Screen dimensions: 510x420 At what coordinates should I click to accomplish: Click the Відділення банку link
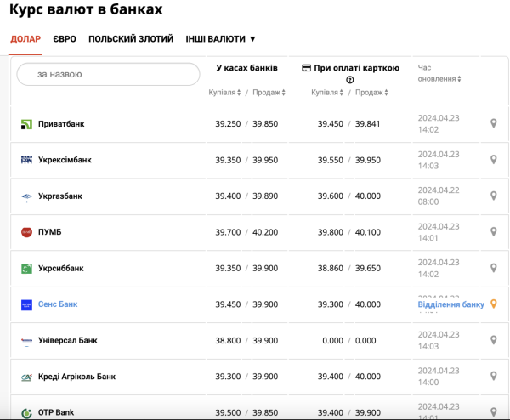[x=450, y=304]
